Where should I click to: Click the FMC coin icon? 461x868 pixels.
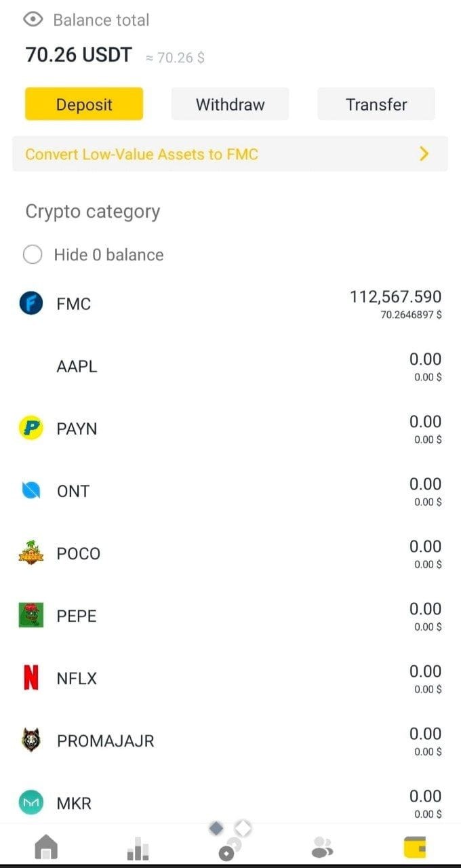(31, 304)
